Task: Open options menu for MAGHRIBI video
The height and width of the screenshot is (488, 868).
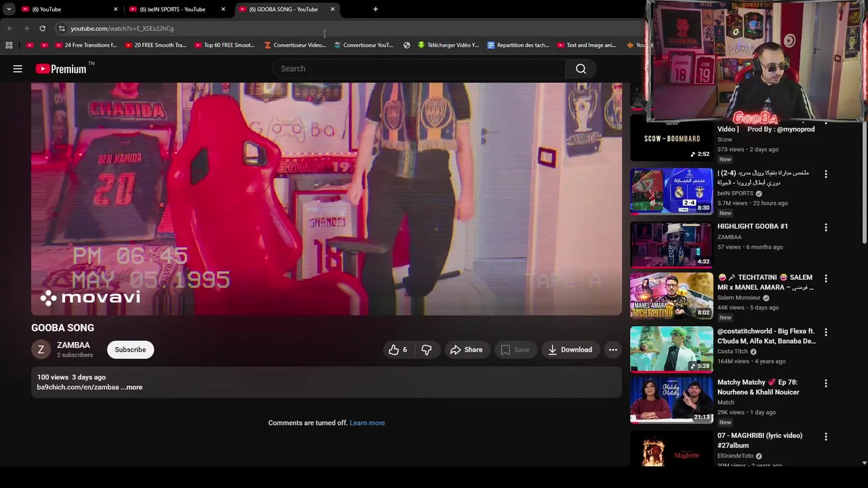Action: coord(826,437)
